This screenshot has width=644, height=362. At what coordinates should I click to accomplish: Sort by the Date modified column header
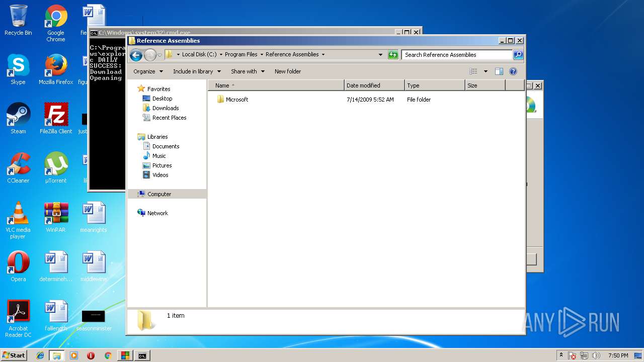374,85
